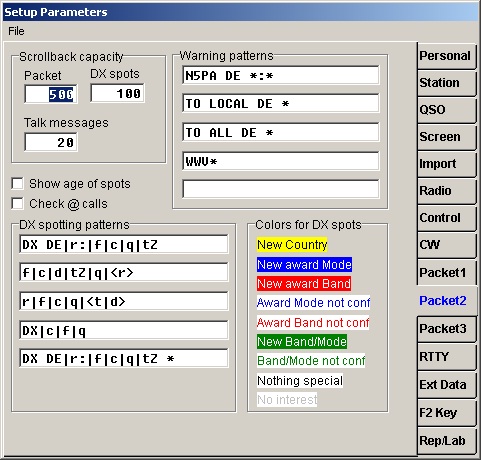Edit the DX DE|r:|f|c|q|tZ * pattern

pos(124,358)
